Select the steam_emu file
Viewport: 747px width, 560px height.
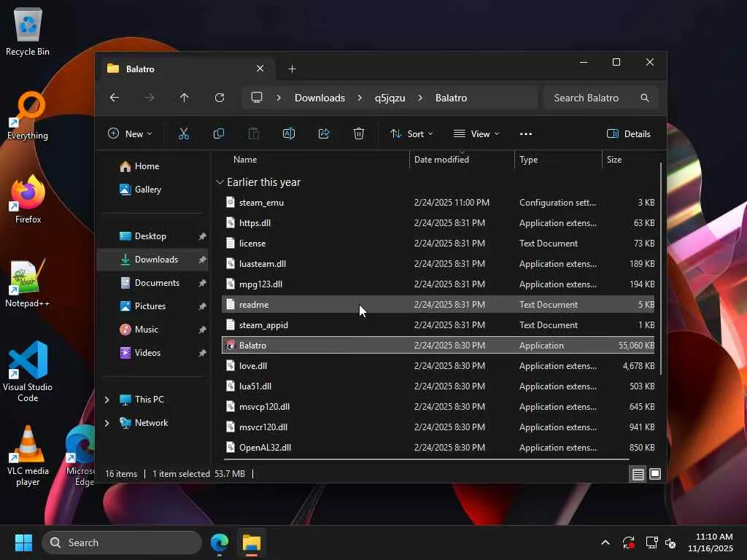[x=438, y=203]
